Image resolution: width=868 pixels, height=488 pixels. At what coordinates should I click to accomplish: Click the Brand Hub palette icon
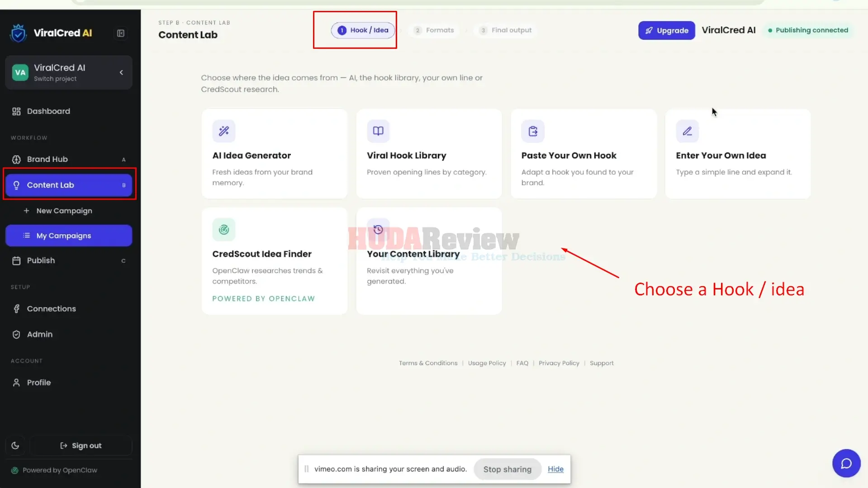coord(16,159)
